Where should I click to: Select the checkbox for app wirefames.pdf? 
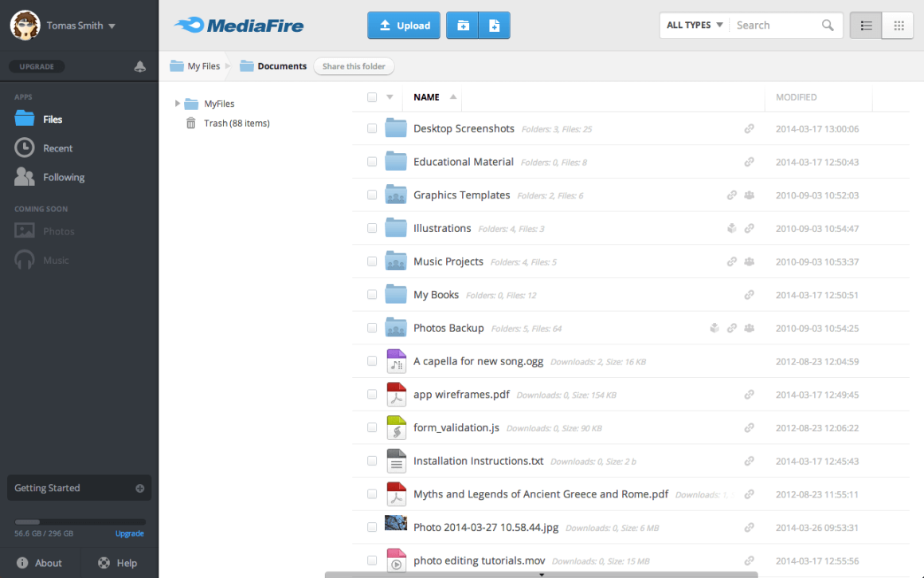point(371,394)
